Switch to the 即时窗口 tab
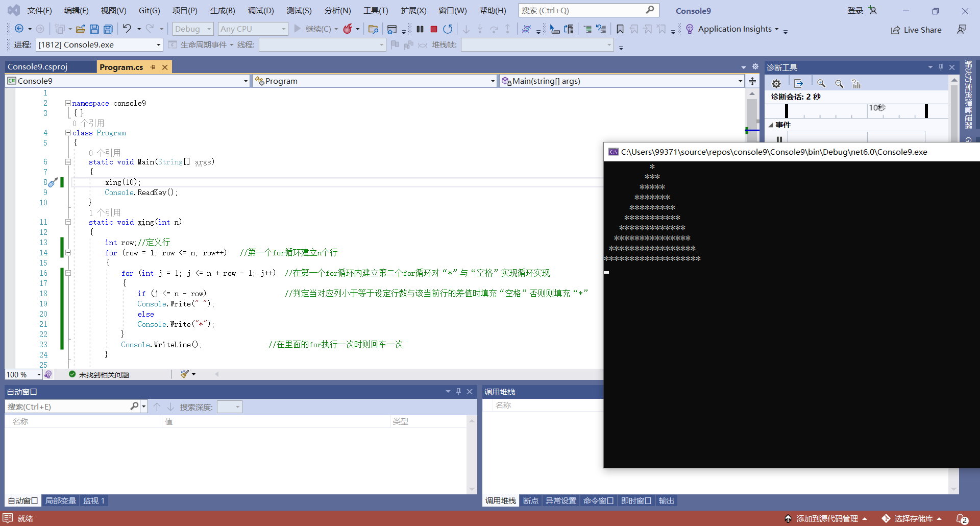Screen dimensions: 980x526 pyautogui.click(x=636, y=501)
